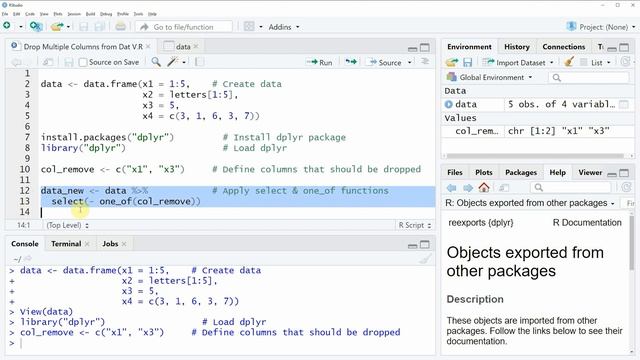This screenshot has width=640, height=360.
Task: Click the Go to file/function field
Action: coord(184,27)
